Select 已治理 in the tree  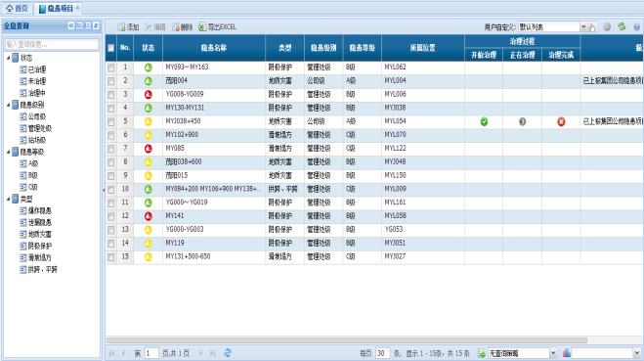coord(37,69)
